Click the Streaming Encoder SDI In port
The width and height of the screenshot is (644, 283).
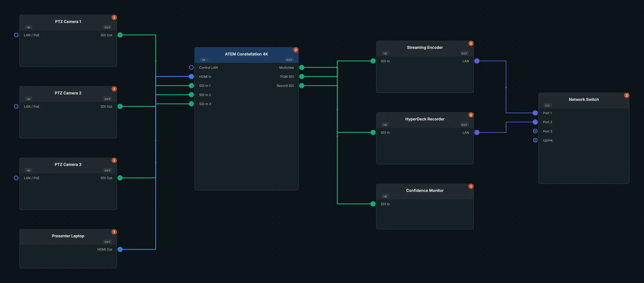coord(373,61)
